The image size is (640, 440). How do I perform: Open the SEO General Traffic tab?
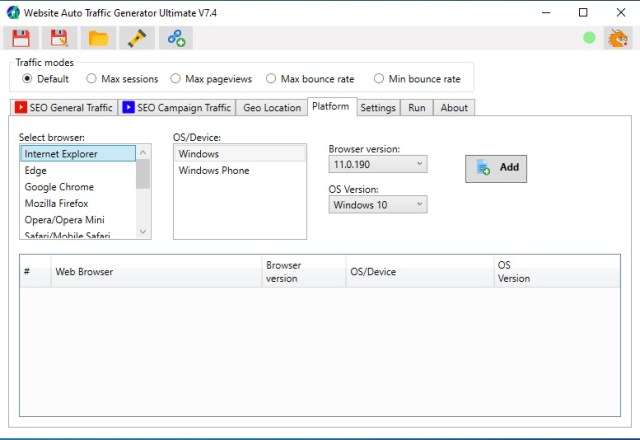pos(64,108)
